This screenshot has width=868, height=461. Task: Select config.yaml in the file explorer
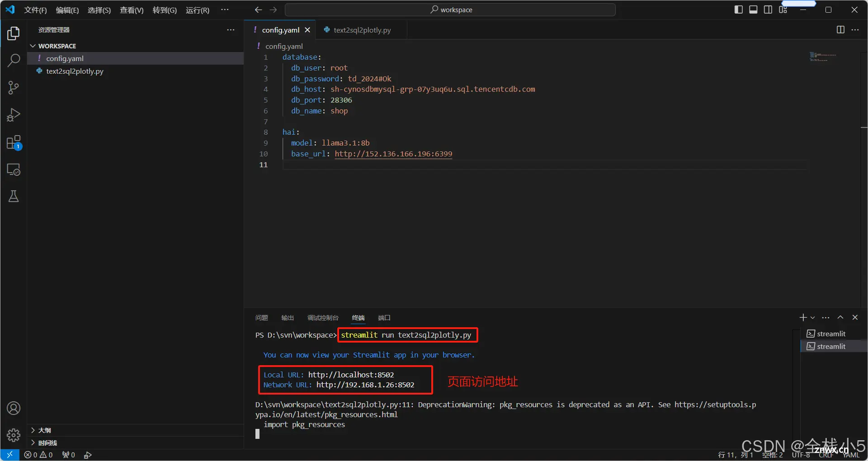point(136,58)
